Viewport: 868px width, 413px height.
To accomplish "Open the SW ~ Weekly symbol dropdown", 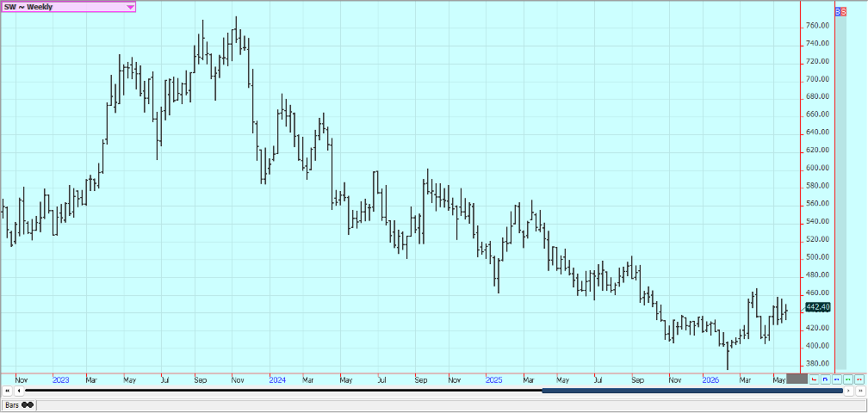I will point(68,7).
